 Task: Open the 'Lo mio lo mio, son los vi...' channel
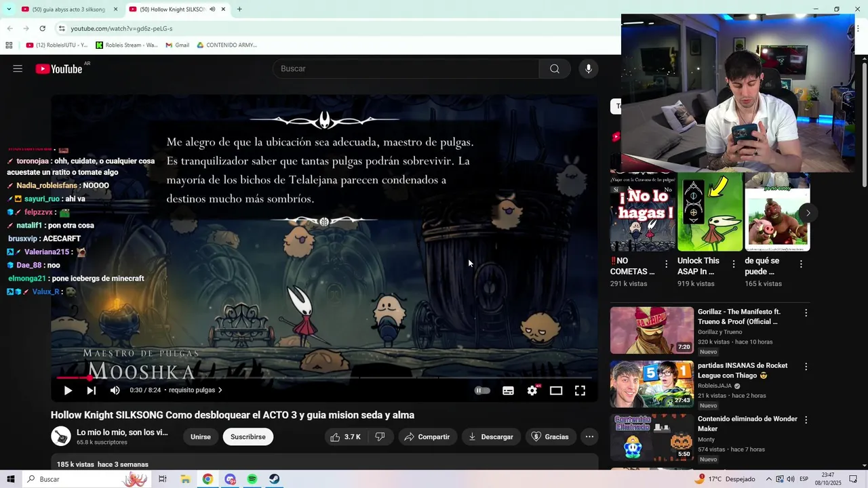pos(122,432)
